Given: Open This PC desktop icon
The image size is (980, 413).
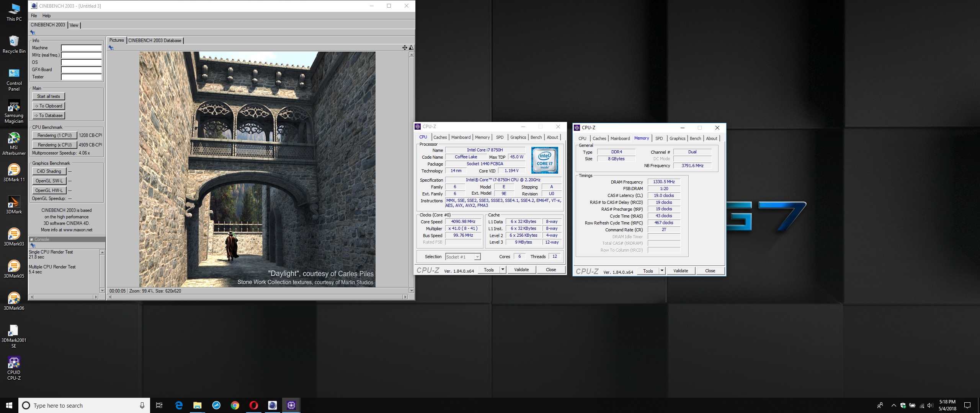Looking at the screenshot, I should coord(14,12).
